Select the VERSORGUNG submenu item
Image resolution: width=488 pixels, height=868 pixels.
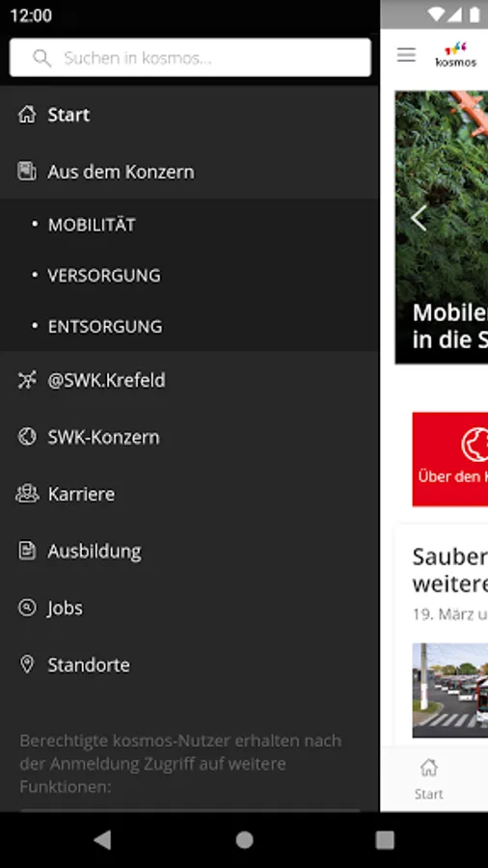point(104,276)
